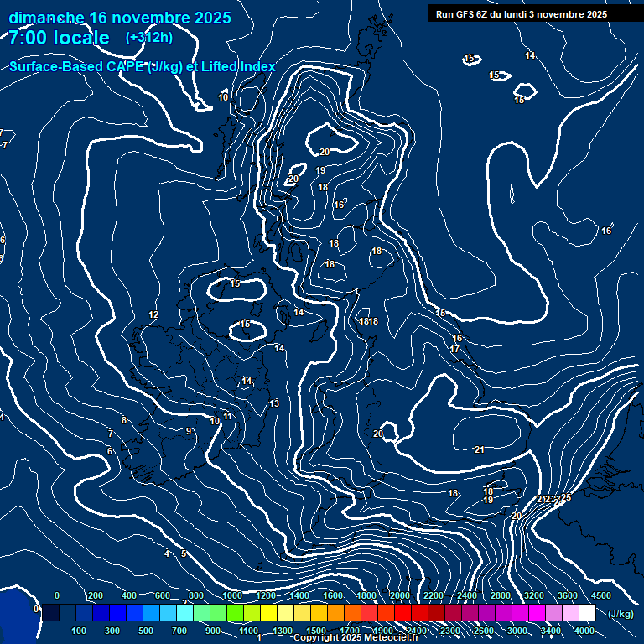Click the contour value label '21'
Image resolution: width=644 pixels, height=644 pixels.
480,450
